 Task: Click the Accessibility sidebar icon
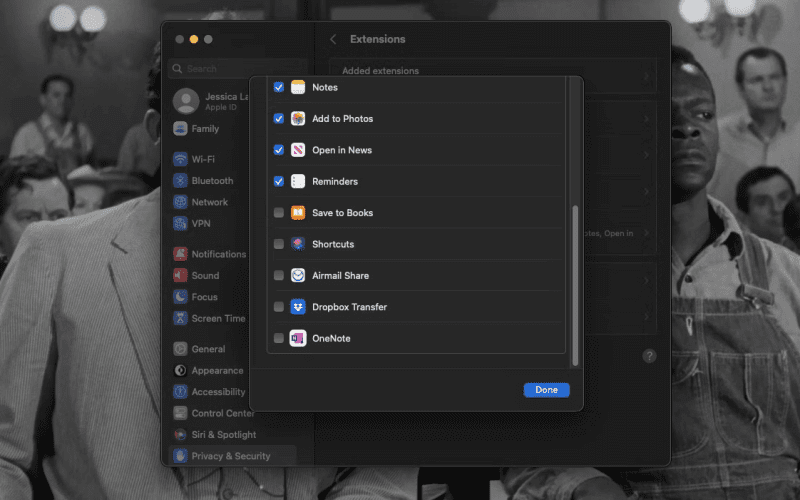180,392
